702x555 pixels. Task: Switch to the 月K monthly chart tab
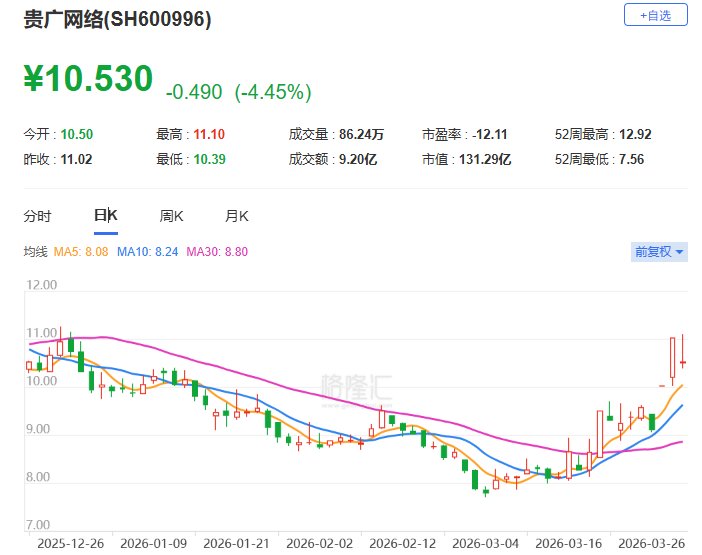[237, 216]
